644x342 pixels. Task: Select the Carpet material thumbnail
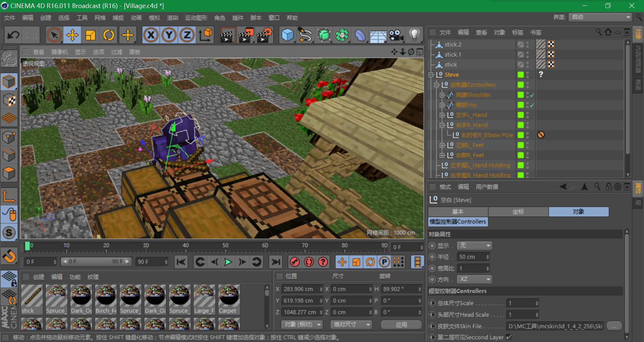pyautogui.click(x=229, y=299)
